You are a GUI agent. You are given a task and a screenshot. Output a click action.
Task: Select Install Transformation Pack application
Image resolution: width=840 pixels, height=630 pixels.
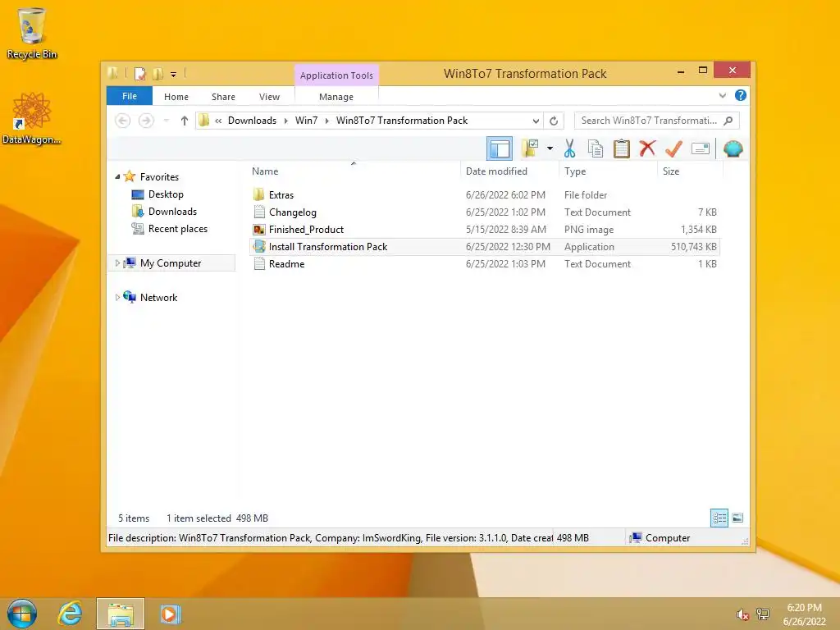pyautogui.click(x=486, y=246)
